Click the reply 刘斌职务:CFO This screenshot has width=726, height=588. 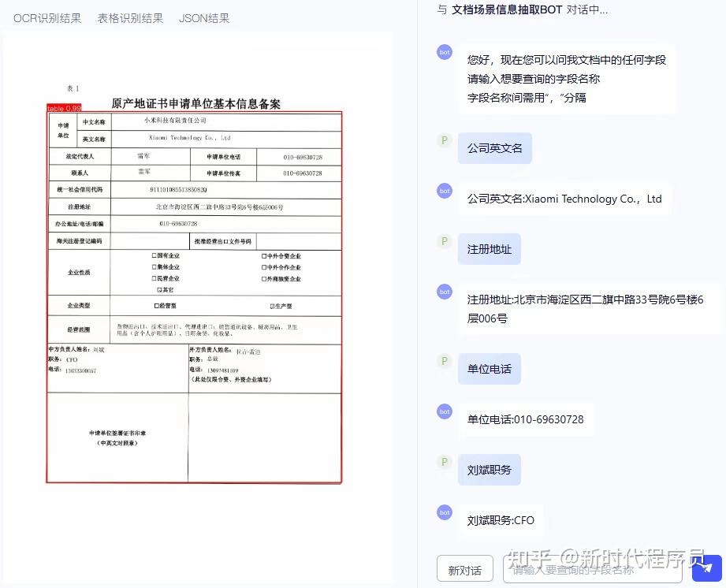pos(500,520)
